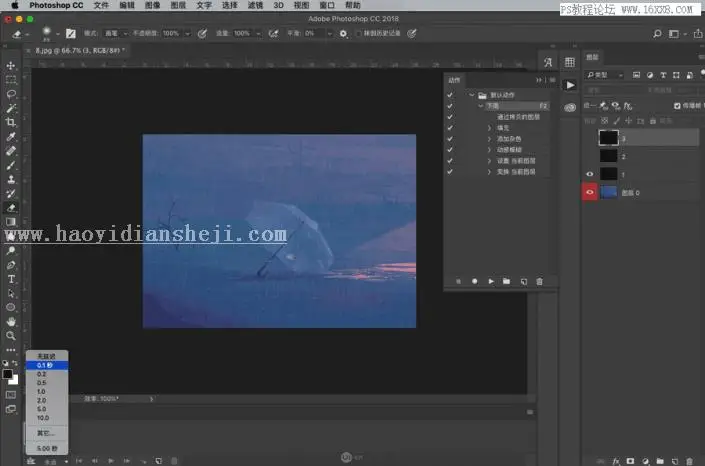This screenshot has width=705, height=466.
Task: Select the Lasso tool
Action: pyautogui.click(x=11, y=94)
